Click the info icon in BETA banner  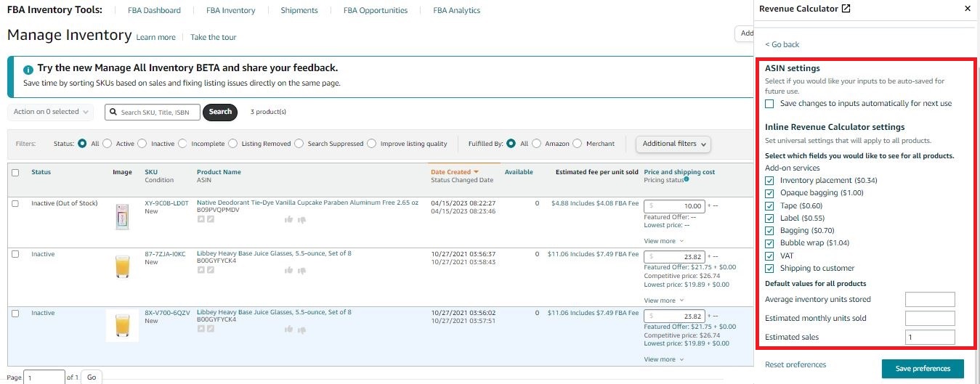point(28,70)
